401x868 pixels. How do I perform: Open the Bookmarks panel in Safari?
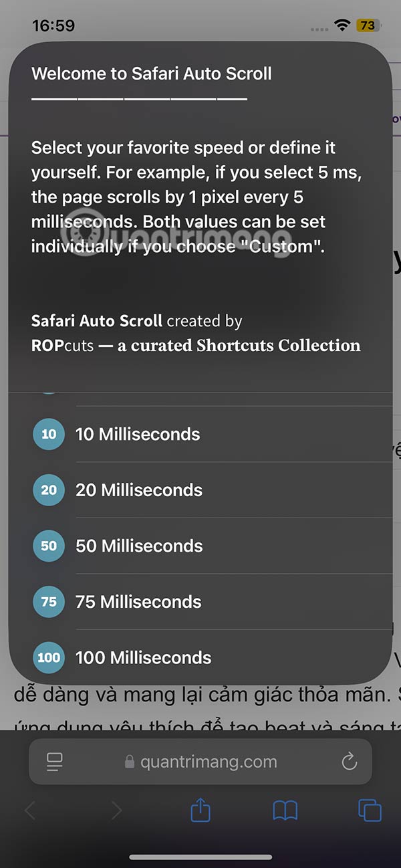click(285, 810)
